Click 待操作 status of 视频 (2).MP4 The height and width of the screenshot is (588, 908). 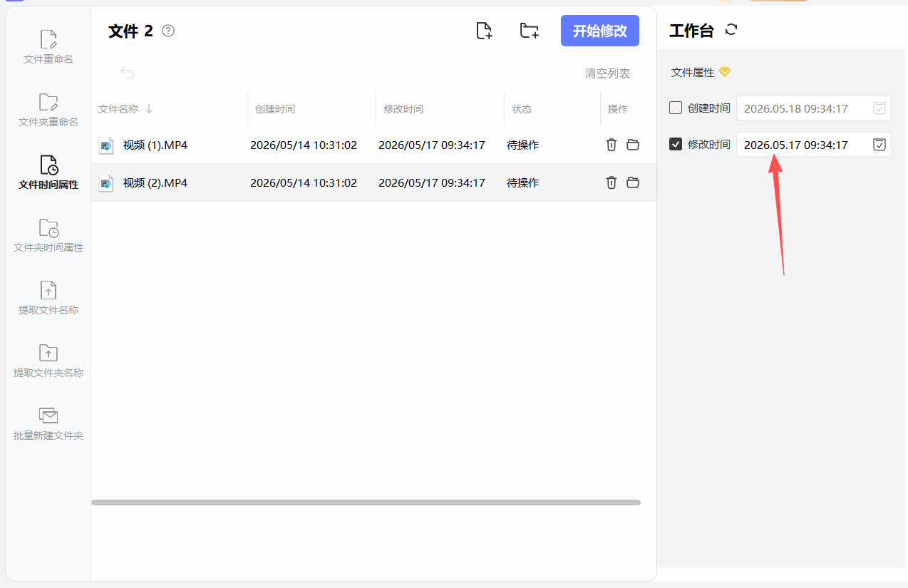pyautogui.click(x=523, y=182)
